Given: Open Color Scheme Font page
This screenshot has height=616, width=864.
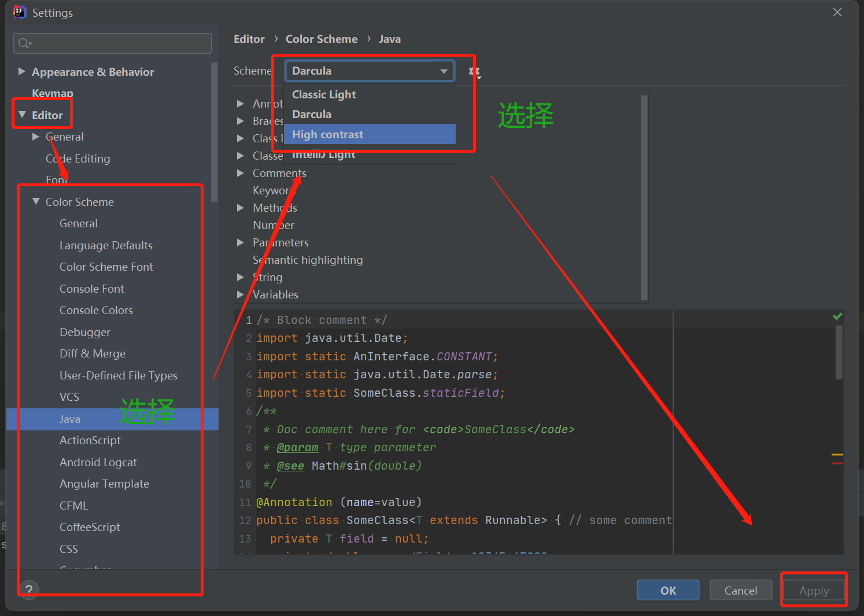Looking at the screenshot, I should [x=106, y=267].
